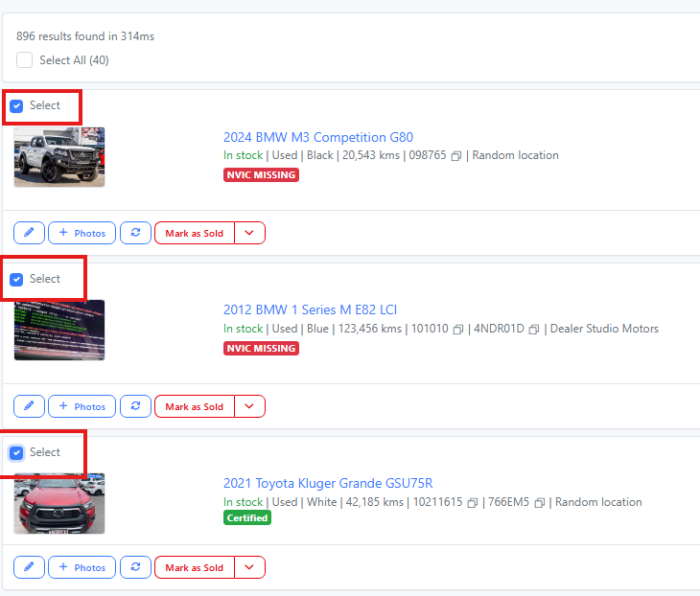This screenshot has height=596, width=700.
Task: Click the refresh icon for BMW 1 Series
Action: coord(135,406)
